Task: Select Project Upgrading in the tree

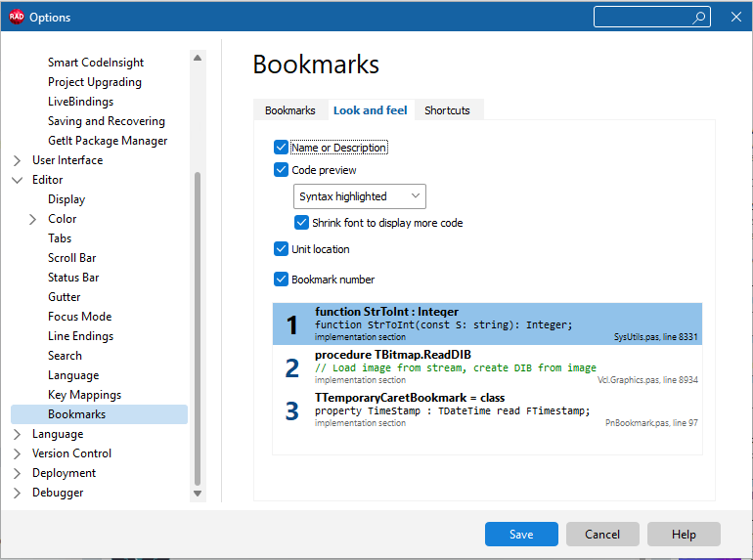Action: click(x=95, y=82)
